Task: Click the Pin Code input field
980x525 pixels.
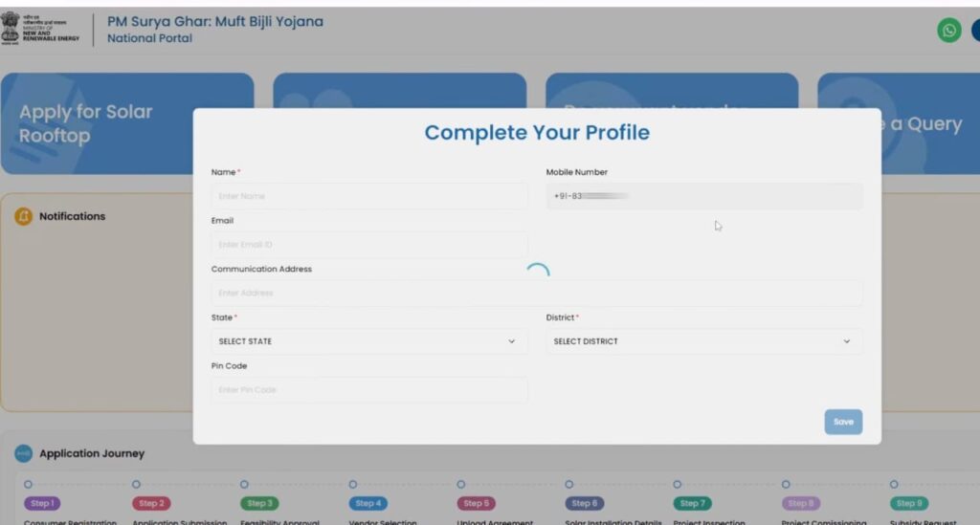Action: click(369, 389)
